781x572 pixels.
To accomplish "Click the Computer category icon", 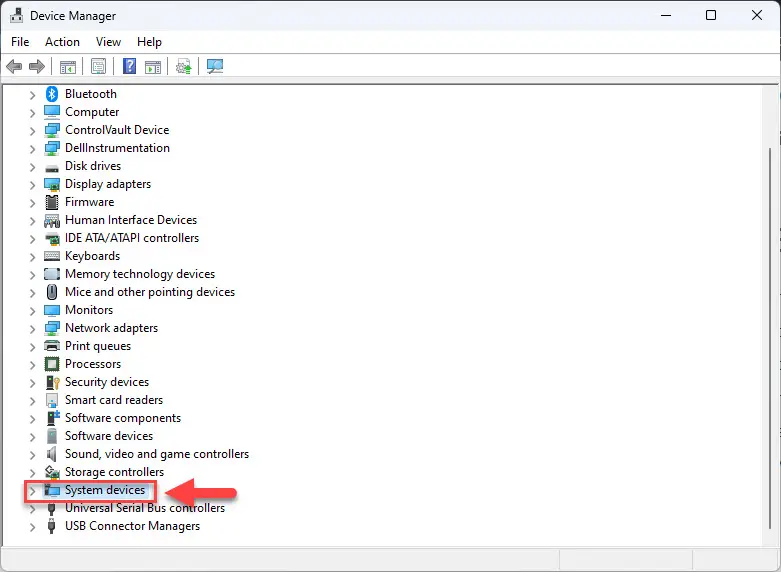I will pos(52,112).
